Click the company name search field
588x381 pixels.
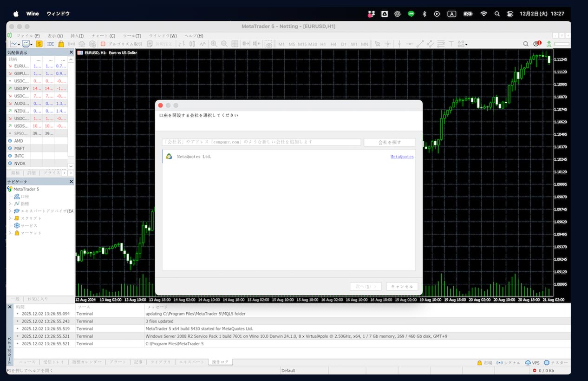pos(261,142)
